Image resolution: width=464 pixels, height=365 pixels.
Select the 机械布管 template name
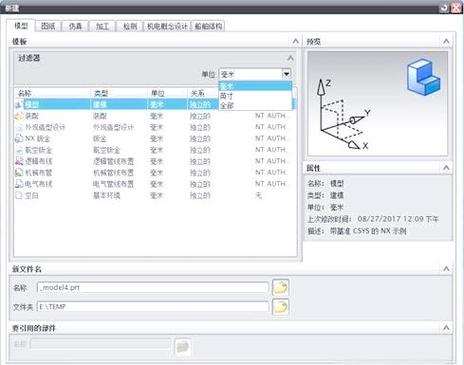point(39,173)
